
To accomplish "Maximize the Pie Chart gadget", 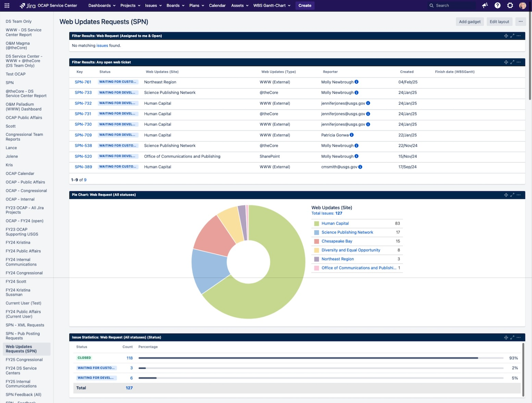I will pyautogui.click(x=512, y=195).
